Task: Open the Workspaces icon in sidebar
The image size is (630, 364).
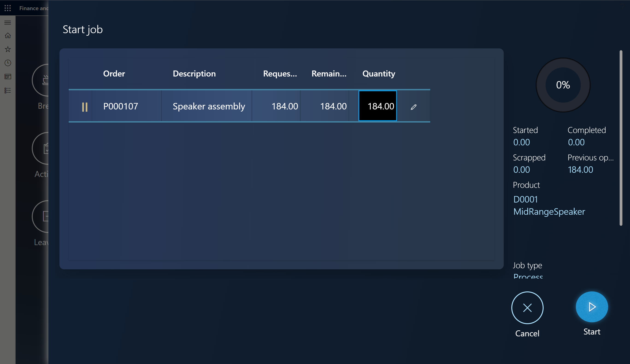Action: (x=8, y=76)
